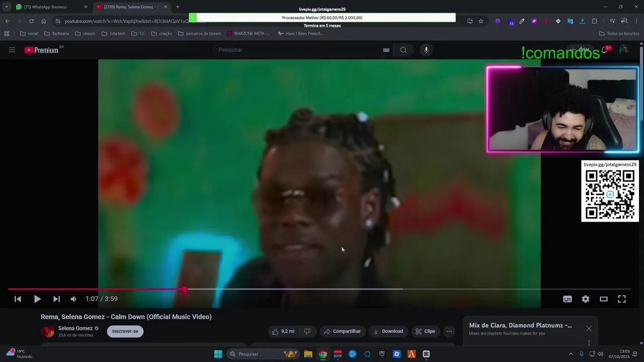Select the Rema, Selena Gomez tab
This screenshot has height=362, width=644.
tap(132, 7)
